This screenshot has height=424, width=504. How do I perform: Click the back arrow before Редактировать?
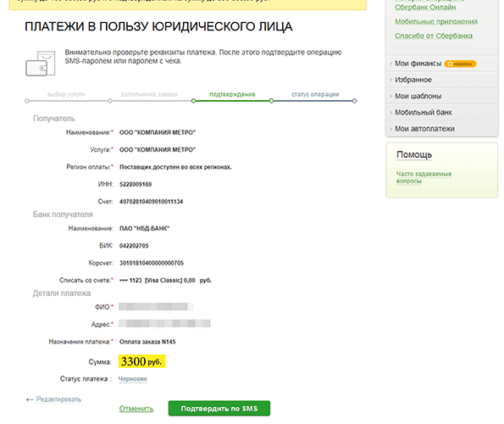pos(30,399)
